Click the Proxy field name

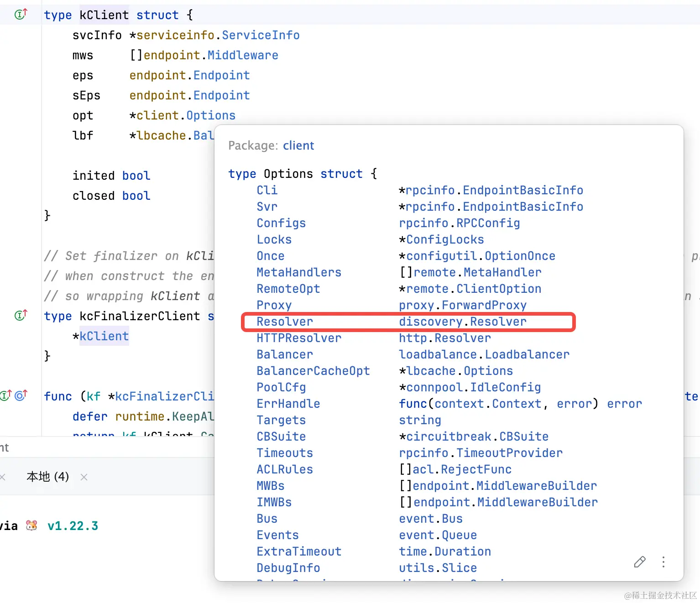click(274, 305)
